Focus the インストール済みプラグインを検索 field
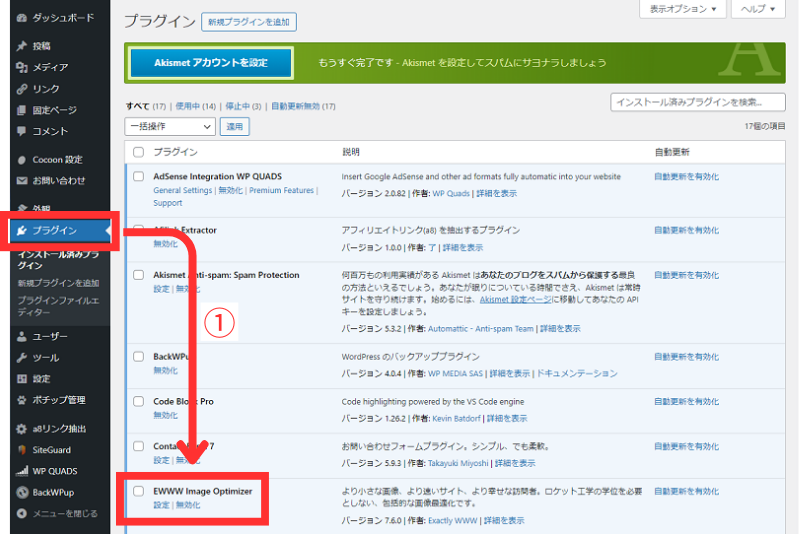This screenshot has height=535, width=799. coord(698,102)
